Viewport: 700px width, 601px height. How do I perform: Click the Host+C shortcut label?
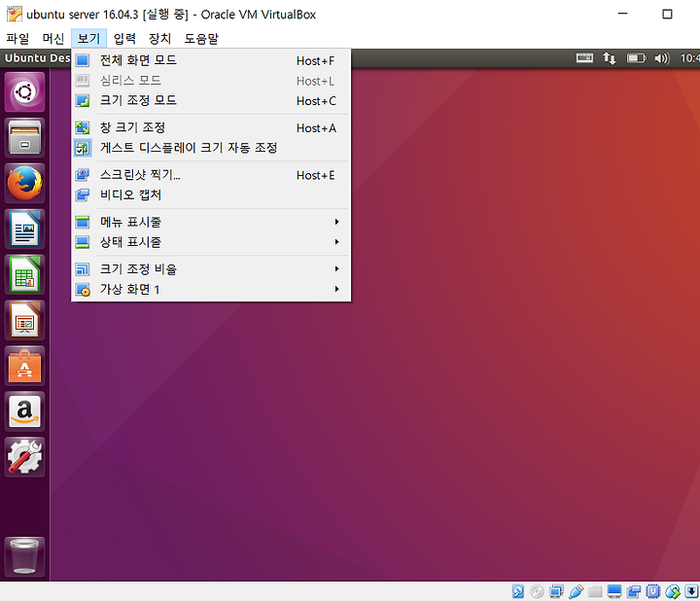(316, 101)
